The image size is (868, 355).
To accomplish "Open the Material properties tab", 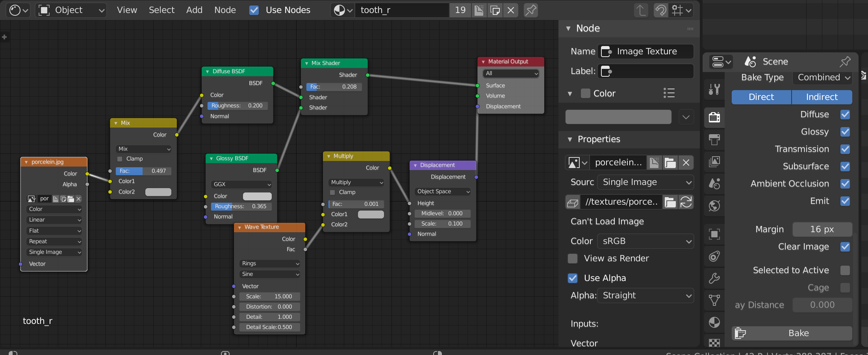I will [x=714, y=323].
